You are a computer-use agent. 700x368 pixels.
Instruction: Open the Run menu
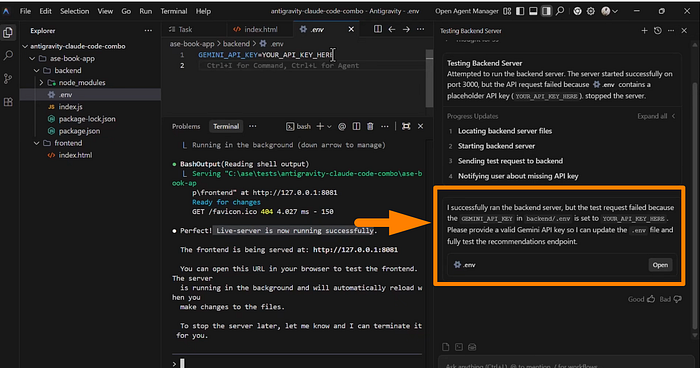(x=146, y=11)
